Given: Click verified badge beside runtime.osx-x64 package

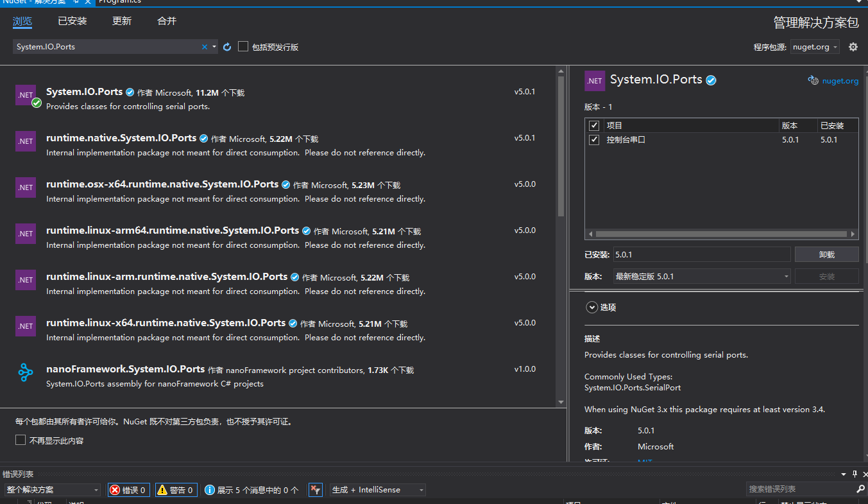Looking at the screenshot, I should [x=285, y=185].
